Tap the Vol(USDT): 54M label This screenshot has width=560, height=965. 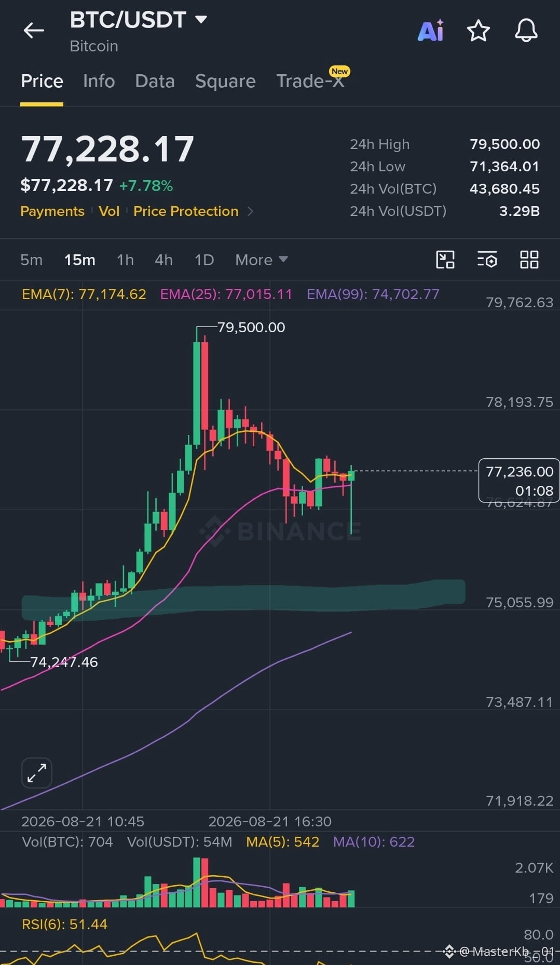point(180,842)
